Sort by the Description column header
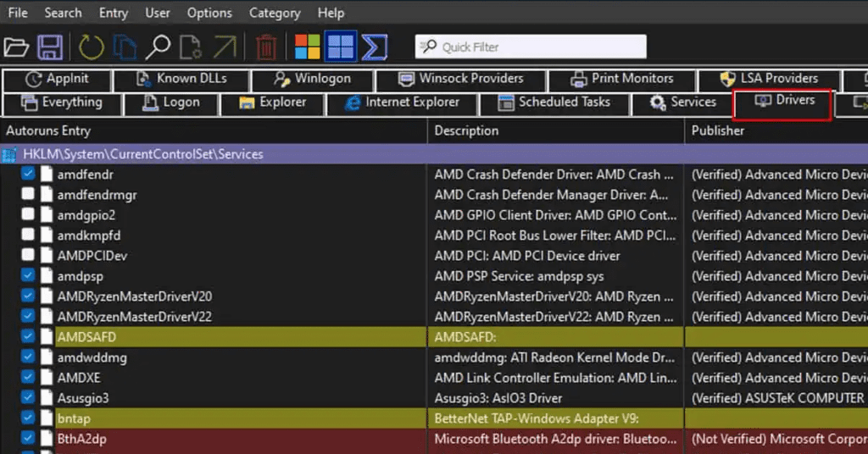Screen dimensions: 868x454 (466, 130)
